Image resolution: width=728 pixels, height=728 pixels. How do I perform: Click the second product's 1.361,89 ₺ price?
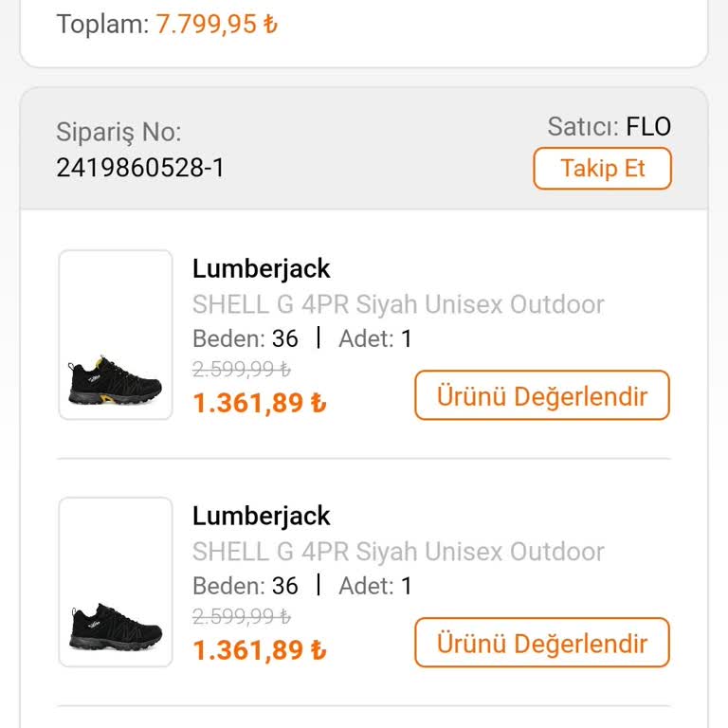pyautogui.click(x=259, y=650)
